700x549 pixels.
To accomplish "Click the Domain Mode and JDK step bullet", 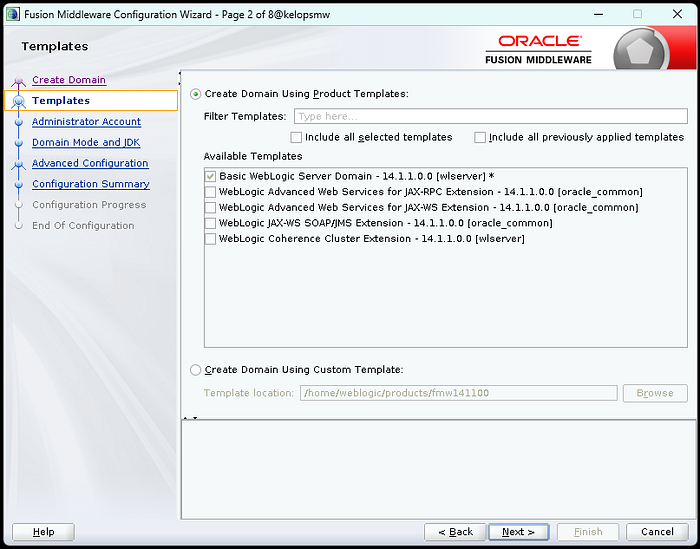I will coord(18,143).
